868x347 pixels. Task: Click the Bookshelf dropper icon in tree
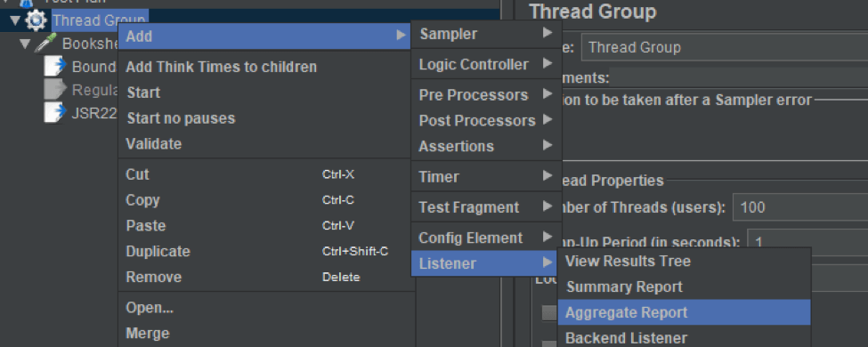pos(45,44)
